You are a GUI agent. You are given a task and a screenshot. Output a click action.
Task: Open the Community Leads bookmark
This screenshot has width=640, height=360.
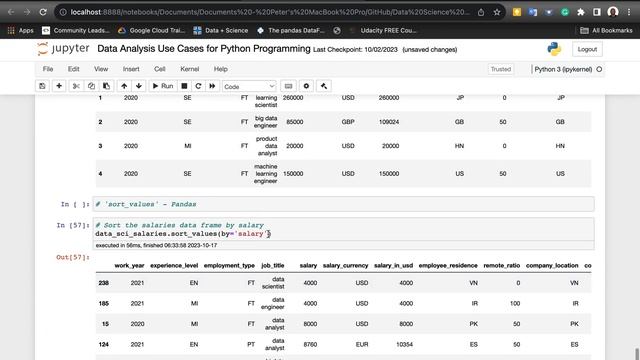point(76,30)
